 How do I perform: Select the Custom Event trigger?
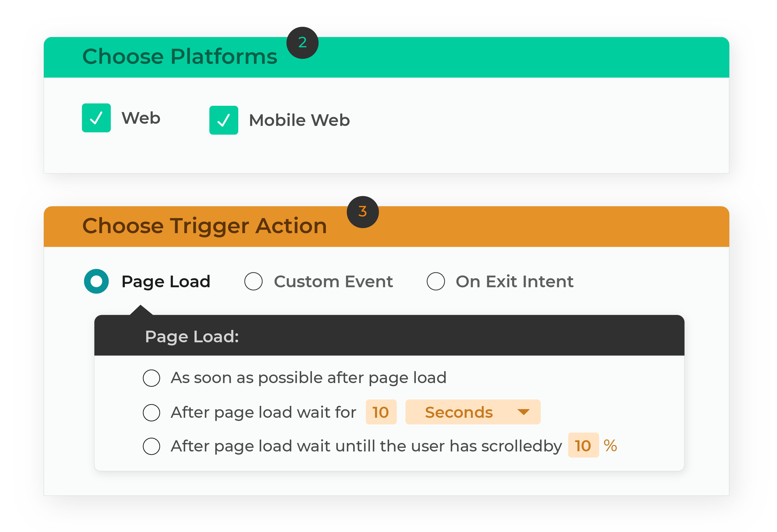(x=253, y=281)
